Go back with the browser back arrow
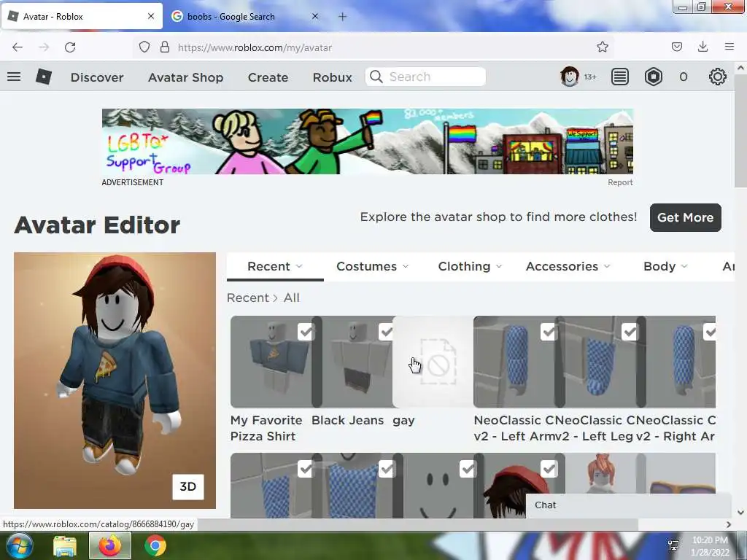This screenshot has width=747, height=560. coord(18,47)
